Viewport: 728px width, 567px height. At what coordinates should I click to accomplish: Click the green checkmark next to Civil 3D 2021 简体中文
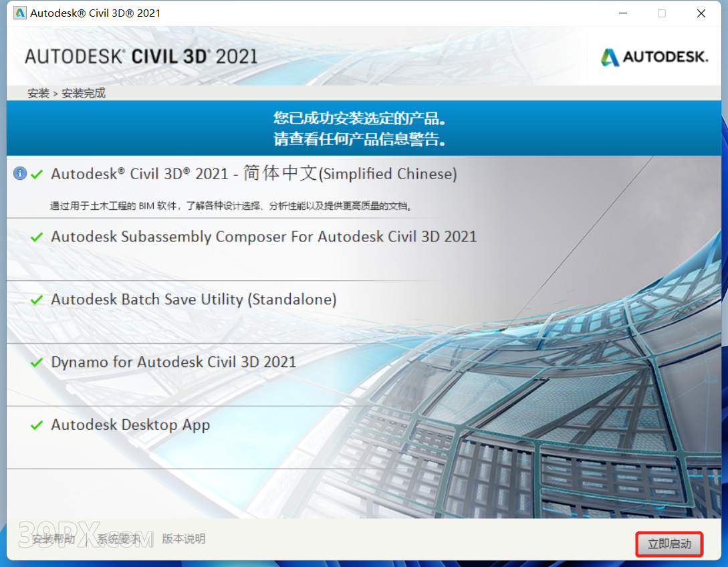coord(37,175)
